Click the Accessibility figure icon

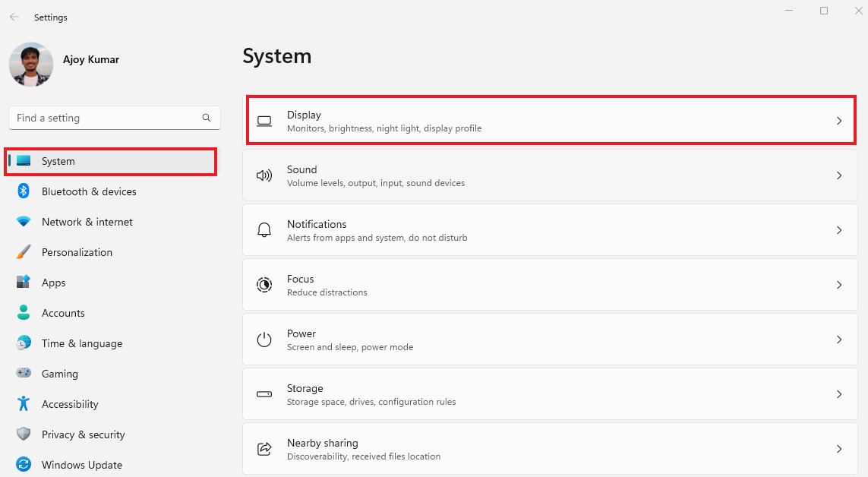coord(24,404)
